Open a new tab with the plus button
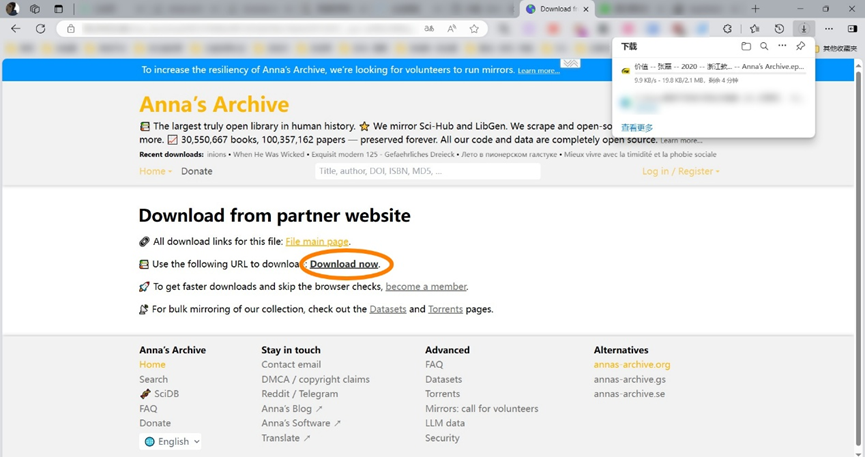This screenshot has width=865, height=457. click(755, 9)
